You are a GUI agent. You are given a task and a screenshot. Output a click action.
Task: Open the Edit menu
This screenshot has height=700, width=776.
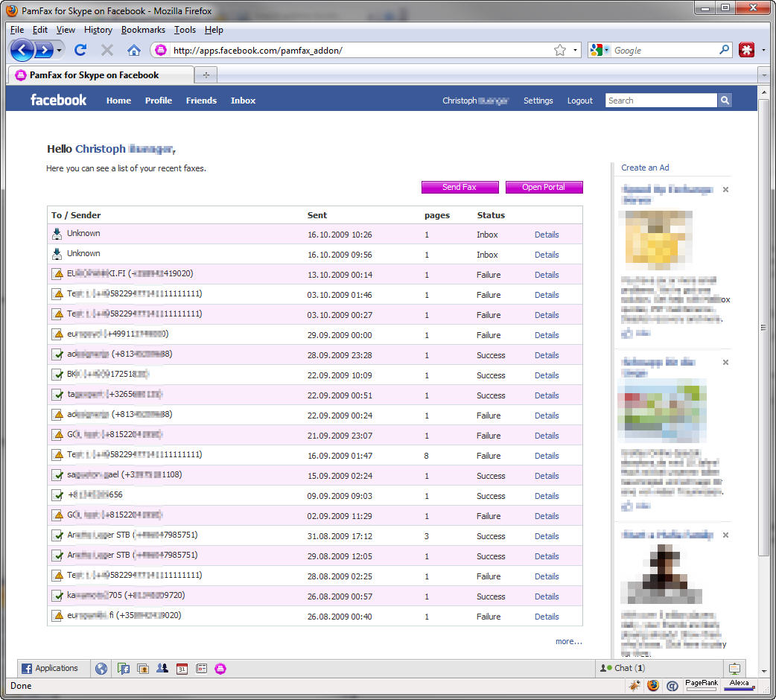coord(40,30)
